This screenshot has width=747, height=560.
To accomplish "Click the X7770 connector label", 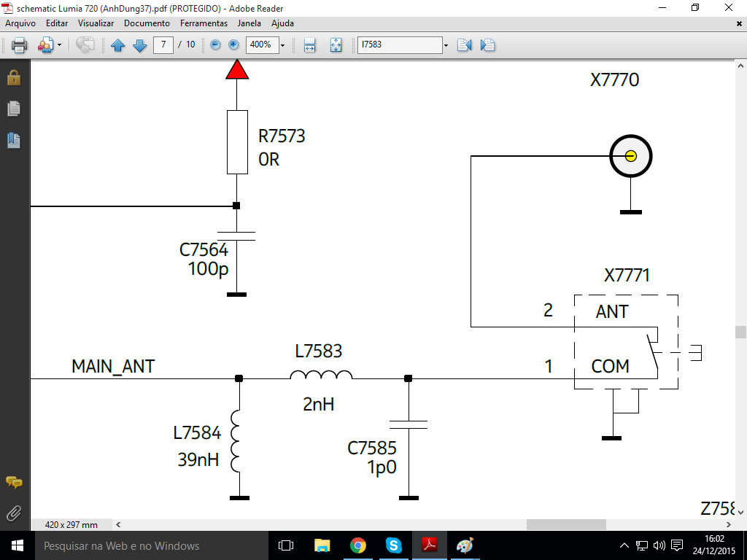I will pyautogui.click(x=614, y=79).
